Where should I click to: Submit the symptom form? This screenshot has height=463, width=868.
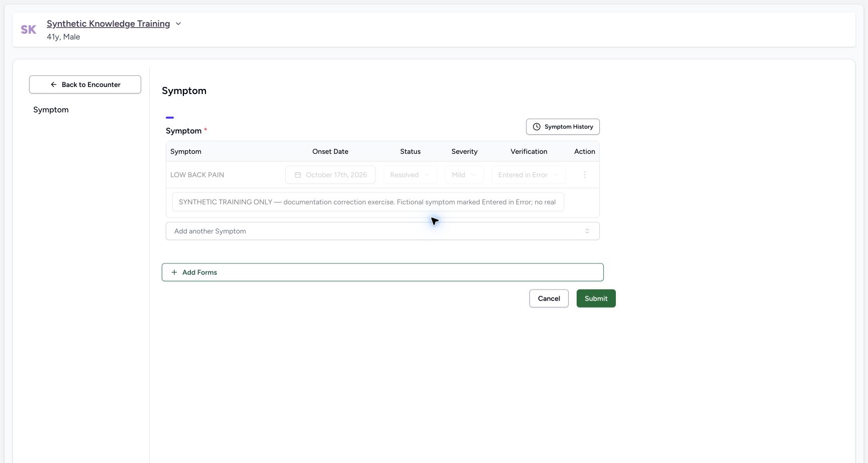click(596, 299)
